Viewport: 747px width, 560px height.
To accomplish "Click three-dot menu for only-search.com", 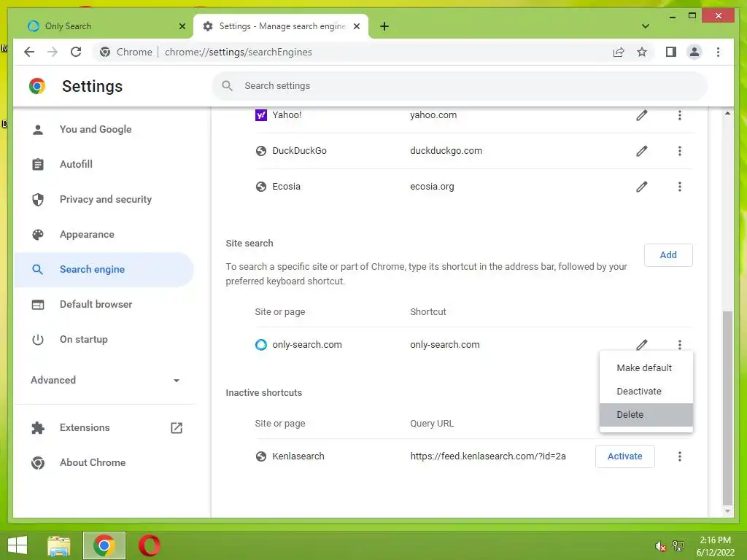I will coord(680,344).
